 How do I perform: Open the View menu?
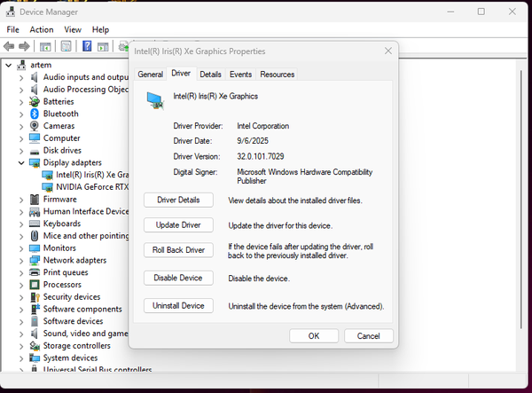coord(72,29)
